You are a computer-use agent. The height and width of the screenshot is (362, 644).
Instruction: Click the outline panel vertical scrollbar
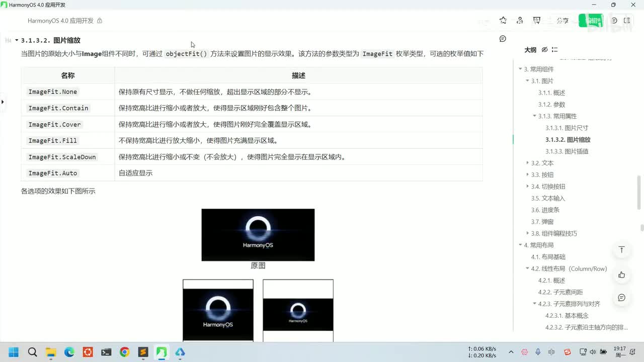(639, 192)
